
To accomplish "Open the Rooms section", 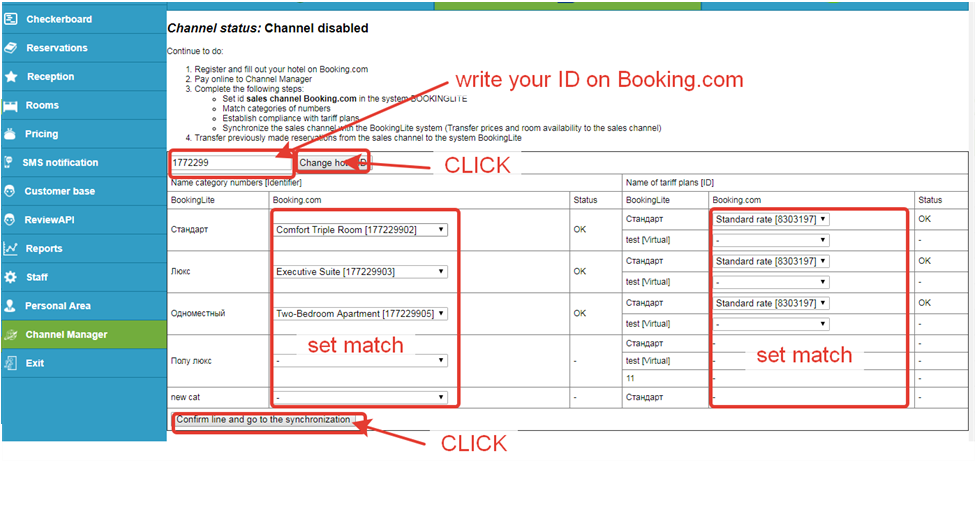I will tap(84, 105).
